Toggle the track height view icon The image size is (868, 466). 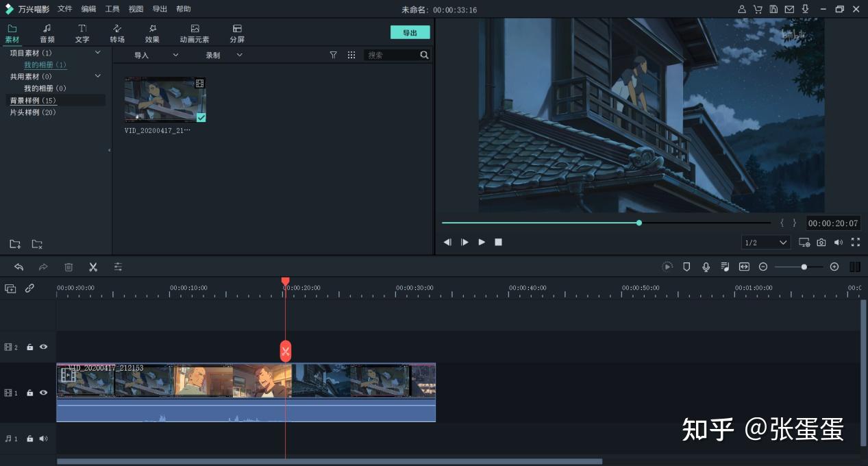point(855,267)
